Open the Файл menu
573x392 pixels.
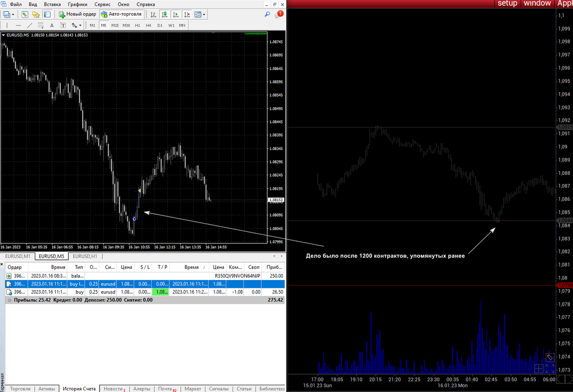coord(16,4)
